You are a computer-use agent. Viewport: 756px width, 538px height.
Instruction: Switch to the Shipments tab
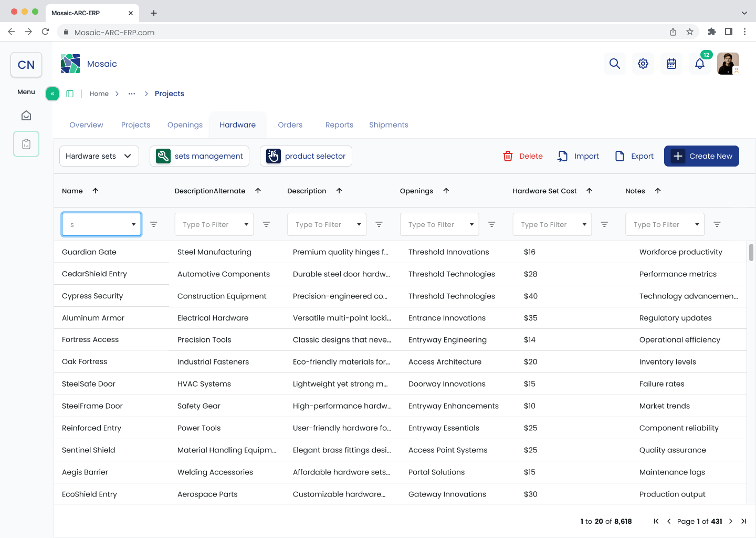click(x=388, y=125)
